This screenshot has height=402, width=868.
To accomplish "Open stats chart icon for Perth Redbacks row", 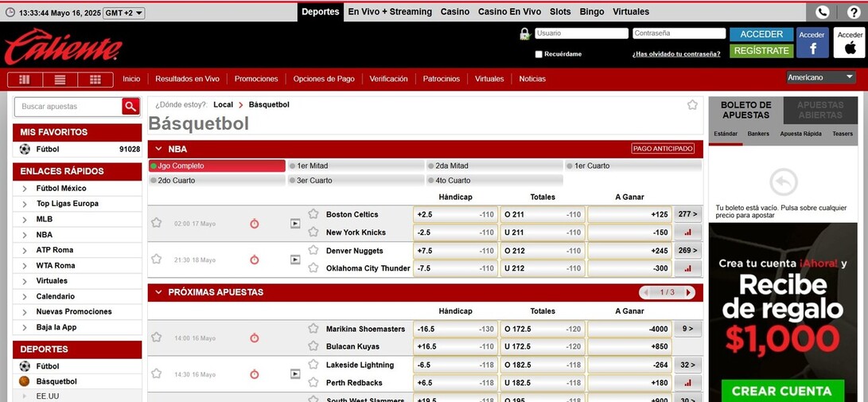I will 687,383.
